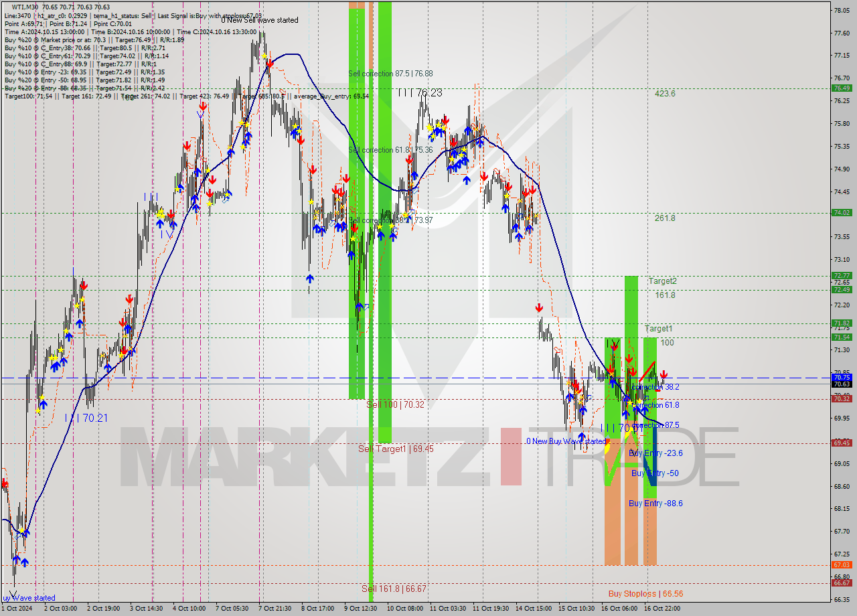Viewport: 857px width, 616px height.
Task: Click the 'Buy Entry -88.6' label
Action: click(x=655, y=504)
